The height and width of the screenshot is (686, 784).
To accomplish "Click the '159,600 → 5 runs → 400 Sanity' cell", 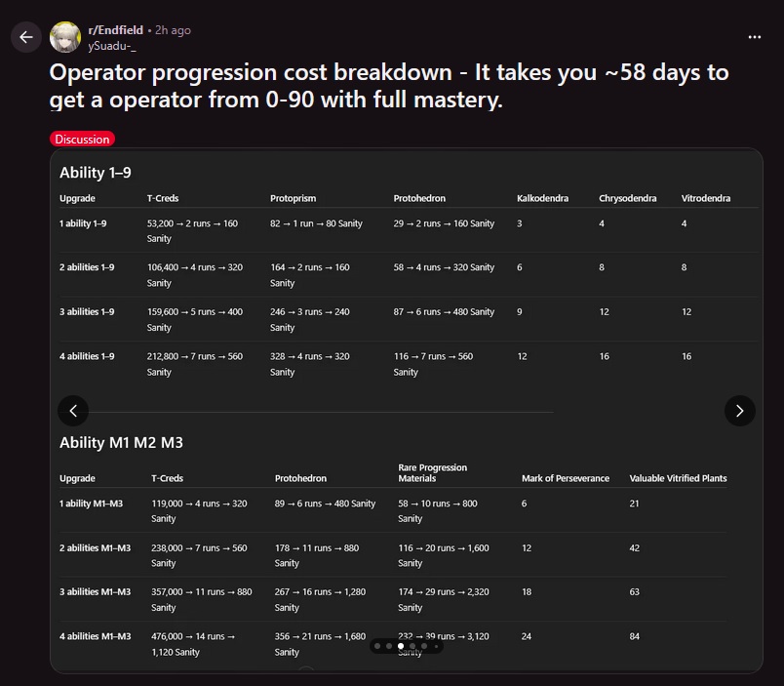I will click(195, 319).
